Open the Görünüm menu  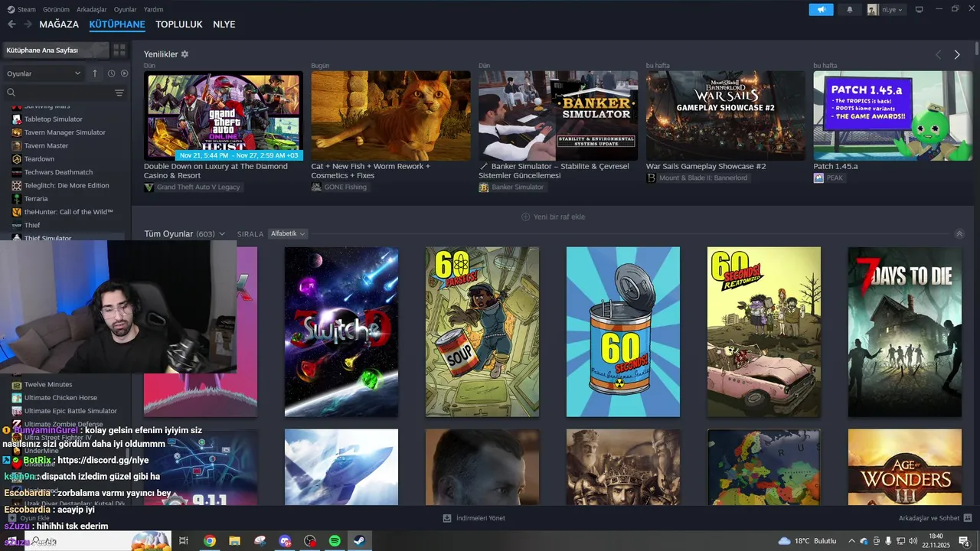coord(56,9)
